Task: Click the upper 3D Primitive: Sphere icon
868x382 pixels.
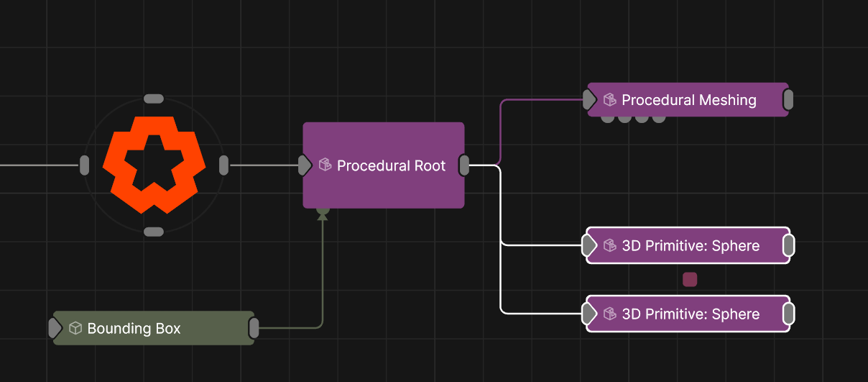Action: click(x=610, y=246)
